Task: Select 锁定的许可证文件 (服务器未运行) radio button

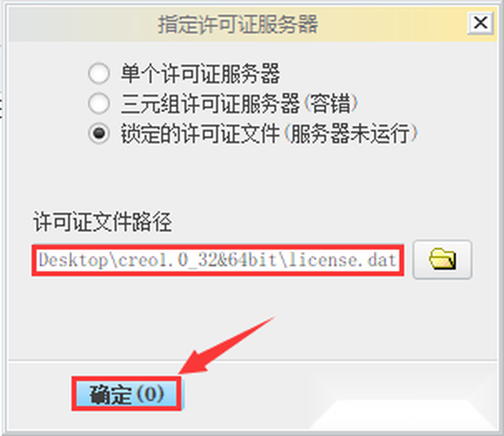Action: pos(99,133)
